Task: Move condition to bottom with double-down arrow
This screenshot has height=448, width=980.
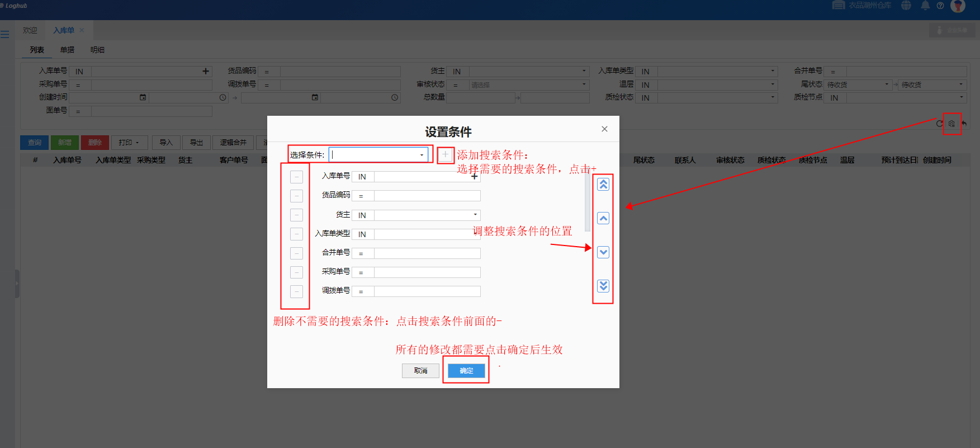Action: click(603, 286)
